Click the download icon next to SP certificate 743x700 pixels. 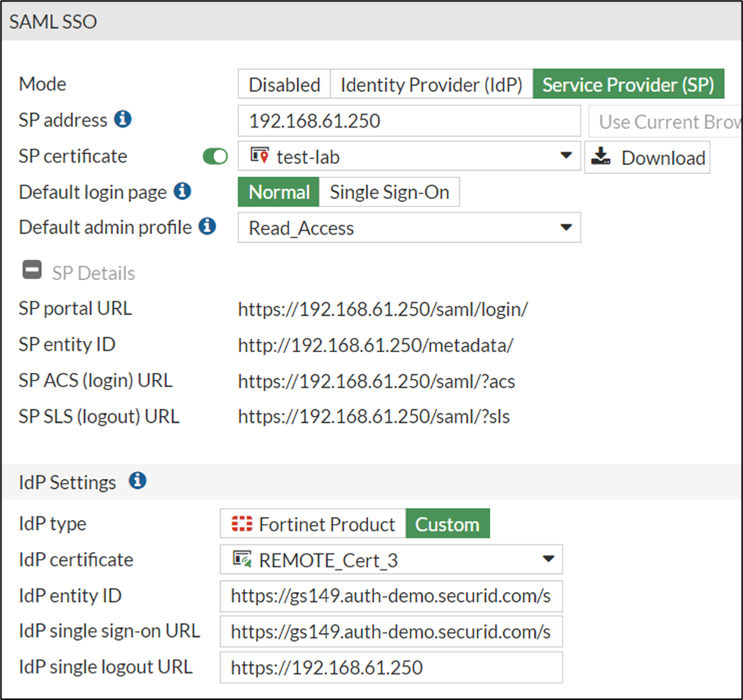(601, 157)
